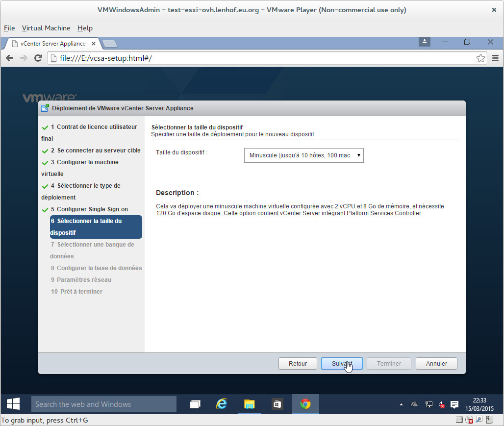Open the Action Center notifications icon
This screenshot has width=504, height=426.
coord(454,404)
